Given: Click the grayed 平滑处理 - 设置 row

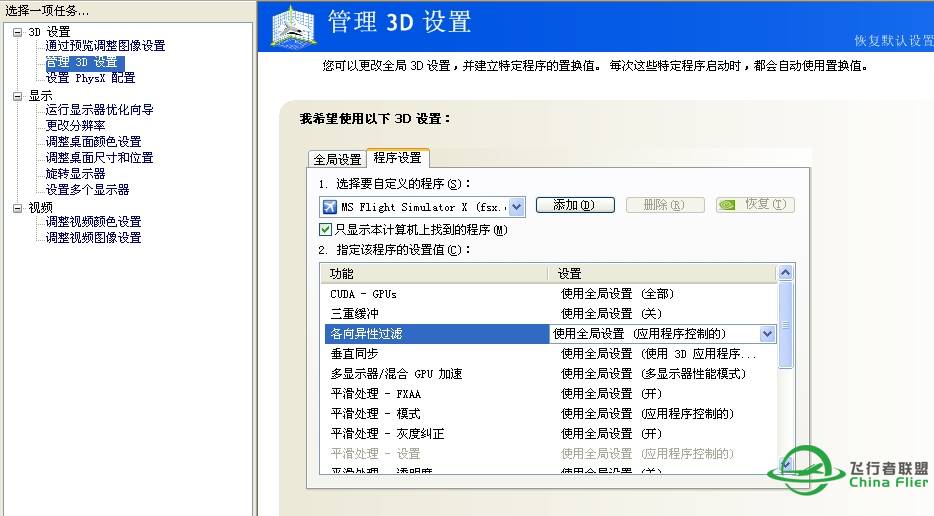Looking at the screenshot, I should (x=550, y=453).
